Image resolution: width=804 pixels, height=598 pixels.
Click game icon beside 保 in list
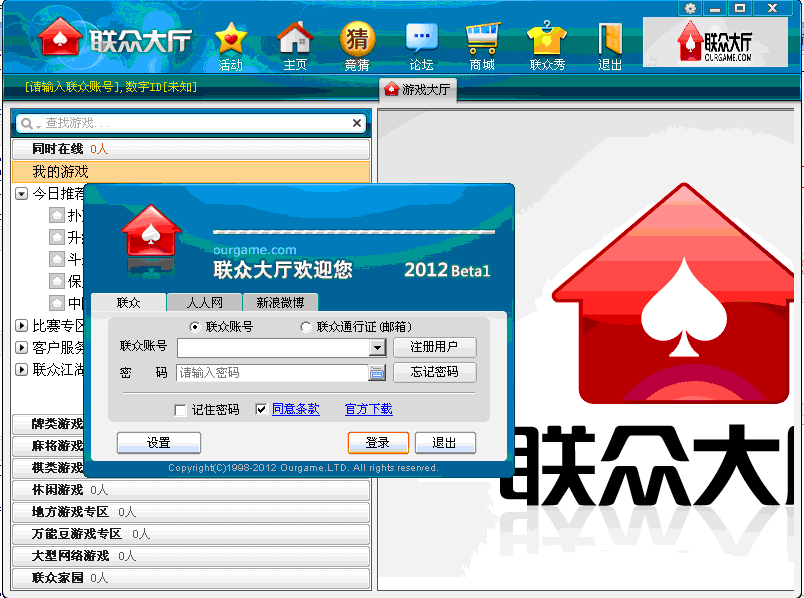tap(57, 281)
